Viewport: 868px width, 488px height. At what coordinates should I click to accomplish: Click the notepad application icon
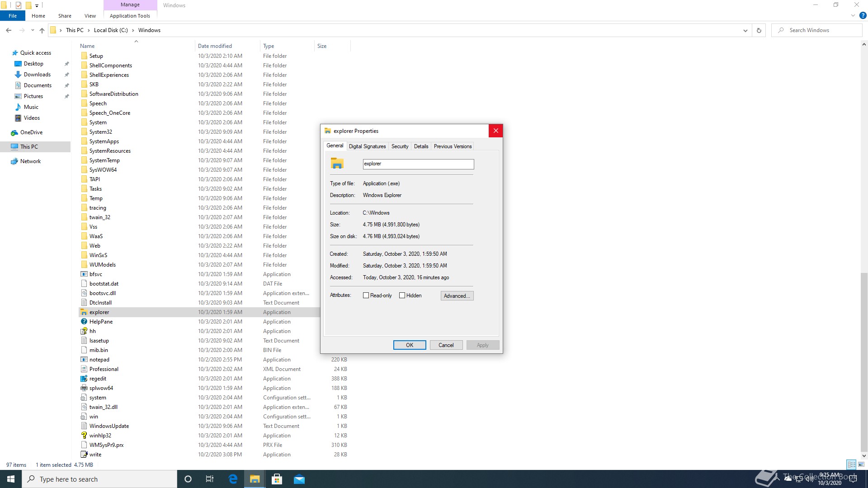point(84,360)
